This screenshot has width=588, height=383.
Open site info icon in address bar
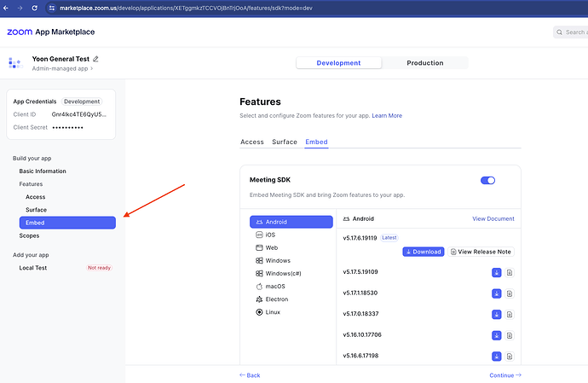52,8
